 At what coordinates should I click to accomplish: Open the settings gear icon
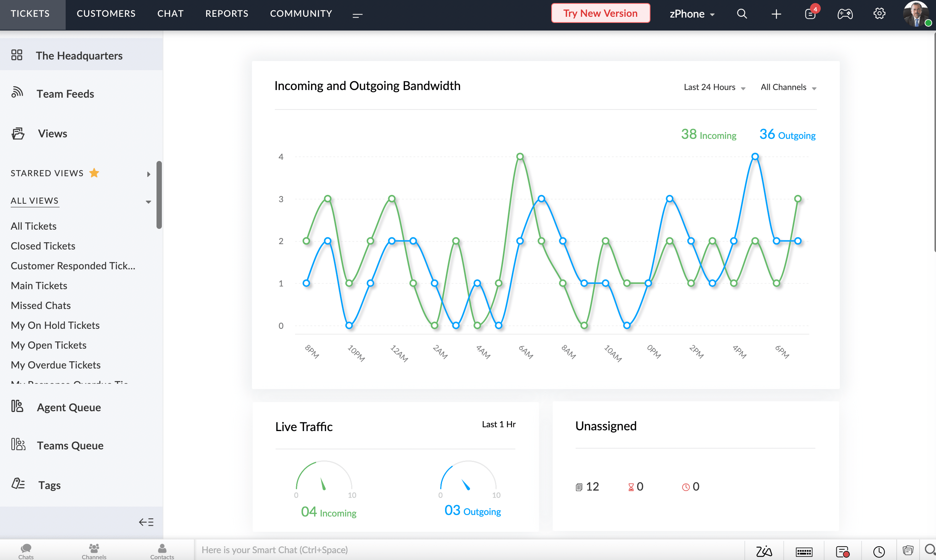point(879,13)
